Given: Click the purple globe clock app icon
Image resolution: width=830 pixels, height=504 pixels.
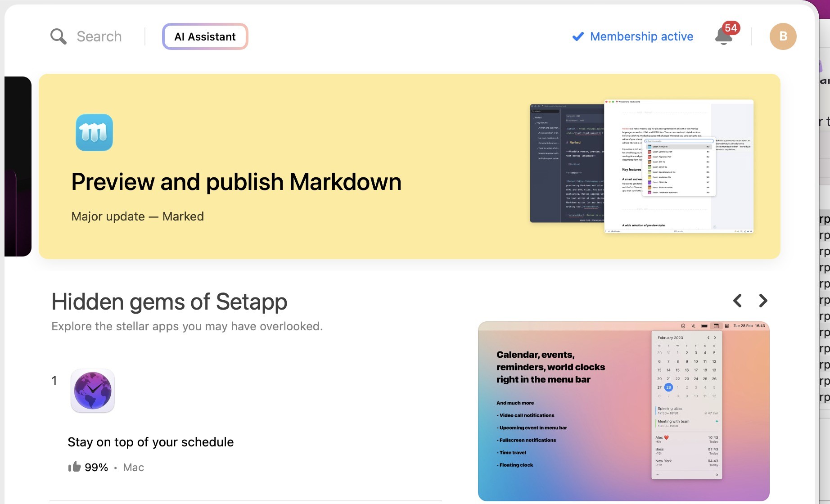Looking at the screenshot, I should pyautogui.click(x=93, y=391).
